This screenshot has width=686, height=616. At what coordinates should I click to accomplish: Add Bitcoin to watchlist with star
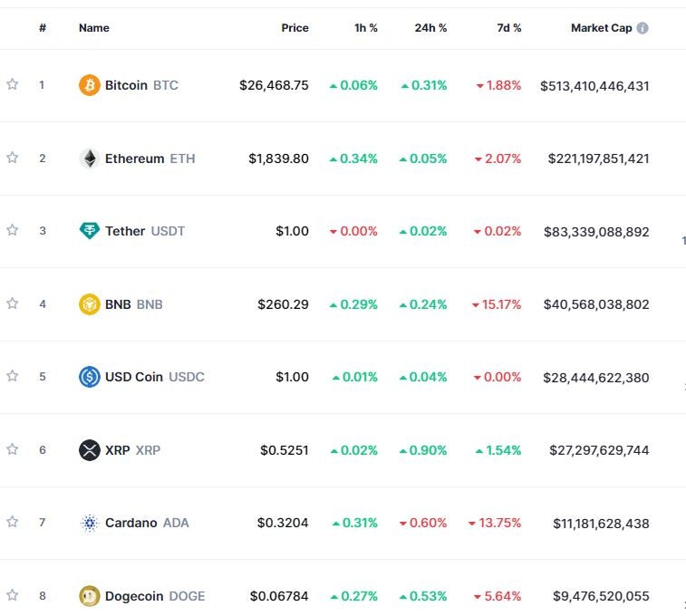[x=13, y=84]
